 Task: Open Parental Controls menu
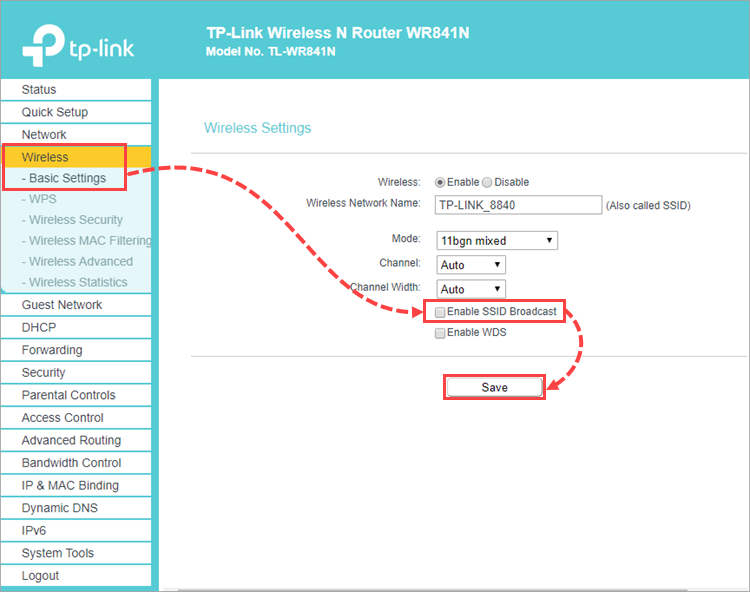(x=76, y=395)
